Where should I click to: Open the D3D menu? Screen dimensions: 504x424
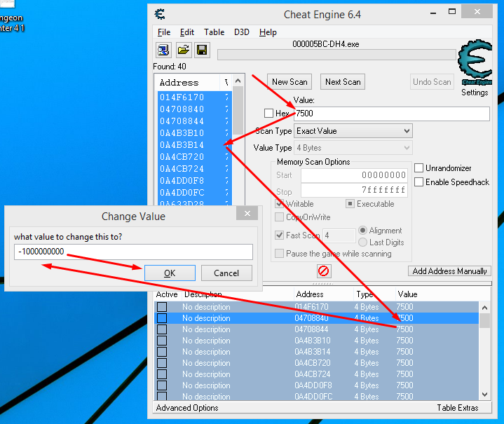[242, 32]
